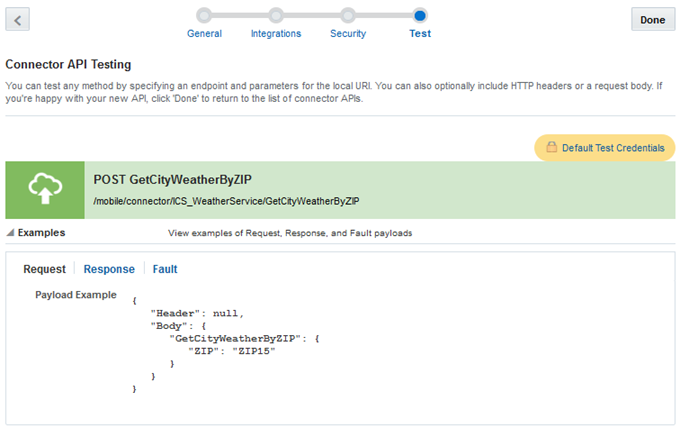Click the Test step circle
Viewport: 680px width, 428px height.
pyautogui.click(x=420, y=15)
